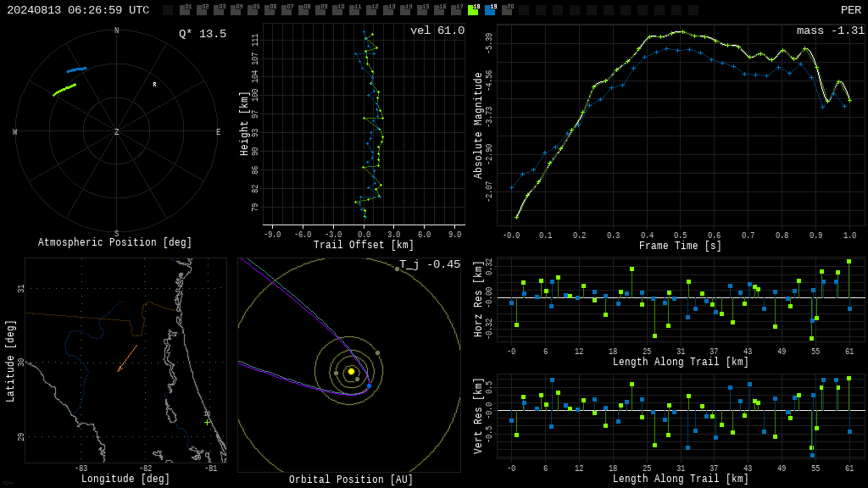
Task: Click the Q* 13.5 readout
Action: pos(203,34)
